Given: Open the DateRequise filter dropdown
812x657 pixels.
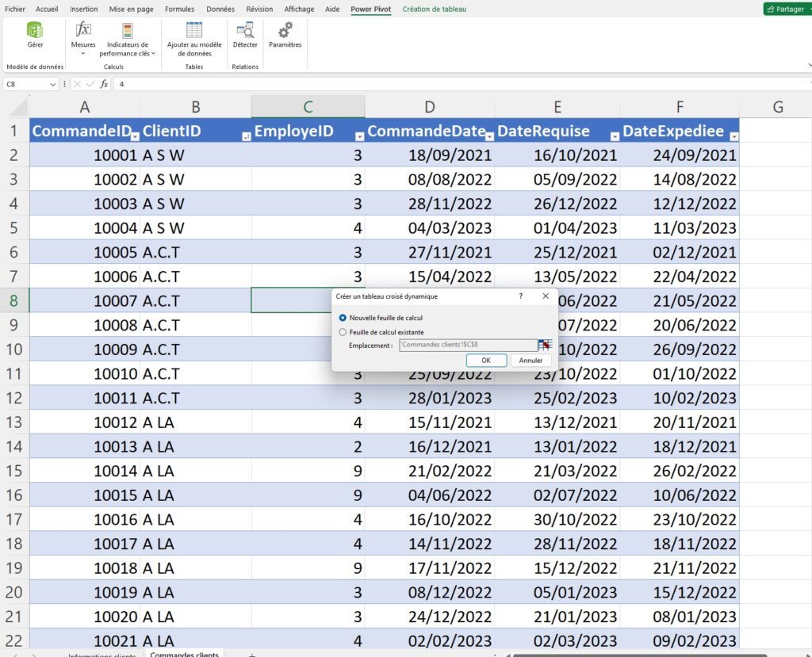Looking at the screenshot, I should click(x=615, y=136).
